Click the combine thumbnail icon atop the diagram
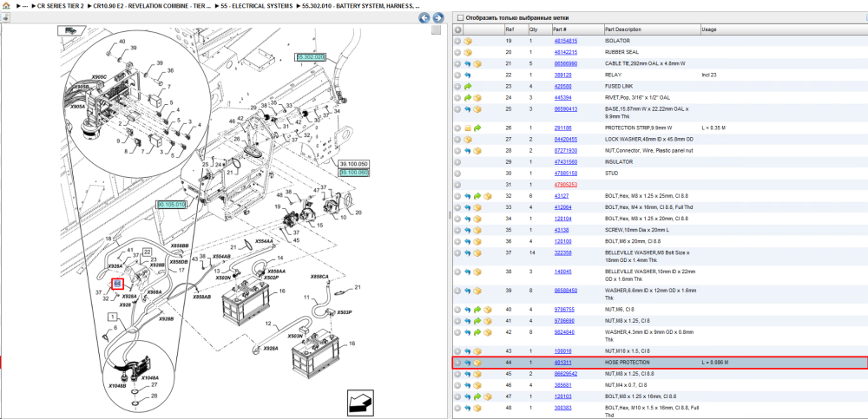 [71, 31]
